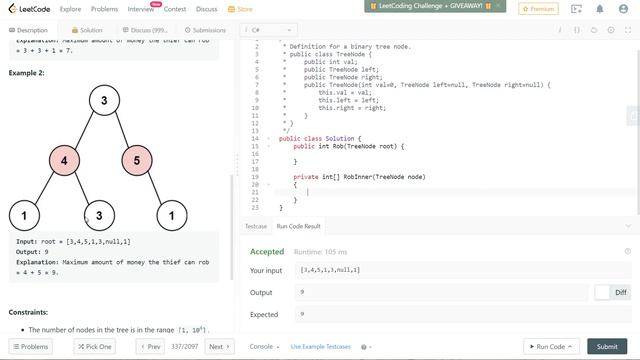The height and width of the screenshot is (360, 640).
Task: Click the 'Constraints:' heading
Action: coord(28,312)
